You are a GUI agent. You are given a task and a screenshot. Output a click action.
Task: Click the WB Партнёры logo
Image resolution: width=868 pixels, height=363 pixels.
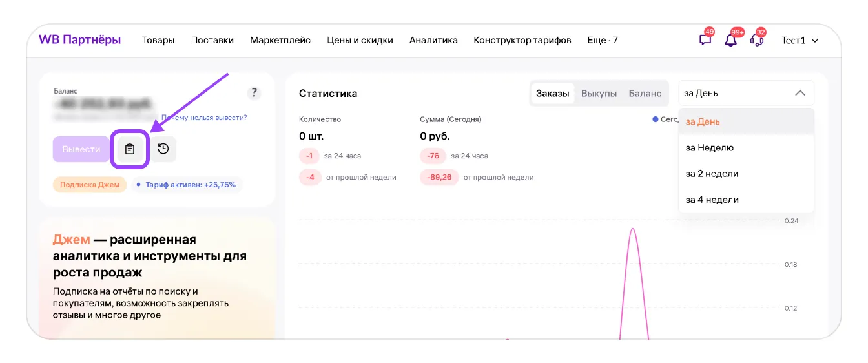(79, 39)
